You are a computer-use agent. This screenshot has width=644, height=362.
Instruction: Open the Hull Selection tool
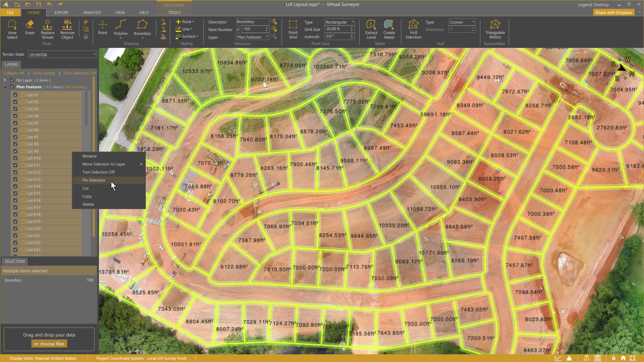(x=413, y=29)
